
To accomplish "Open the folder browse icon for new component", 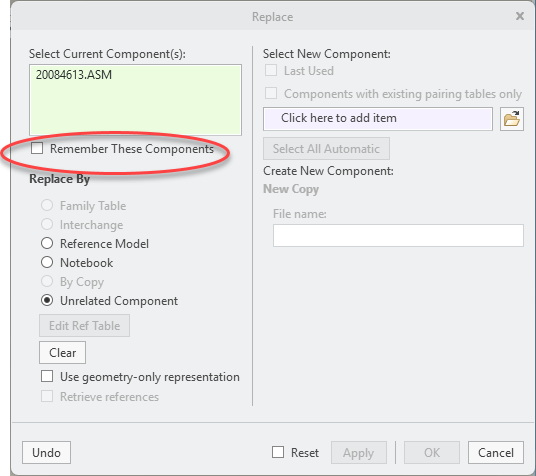I will pos(512,119).
